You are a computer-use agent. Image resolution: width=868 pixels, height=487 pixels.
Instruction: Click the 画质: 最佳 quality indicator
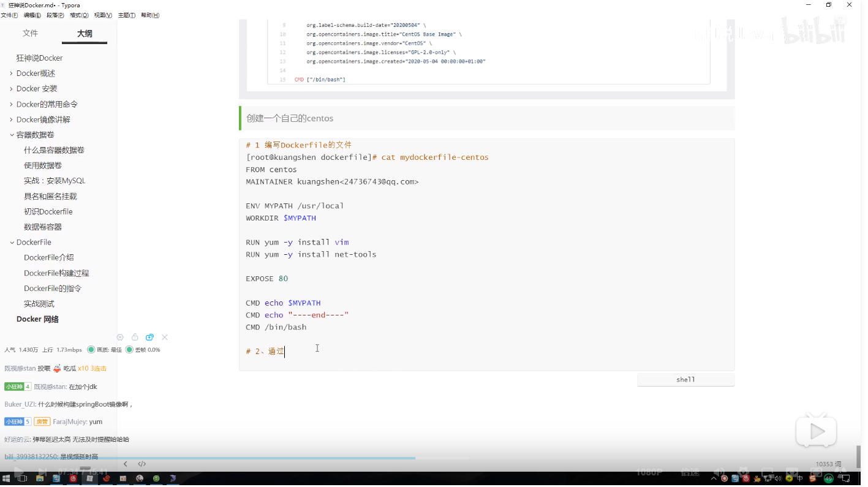(105, 350)
